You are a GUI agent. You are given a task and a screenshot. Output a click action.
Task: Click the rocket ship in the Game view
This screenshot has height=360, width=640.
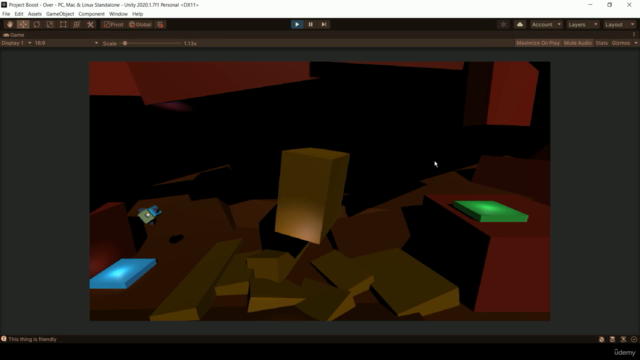[149, 214]
